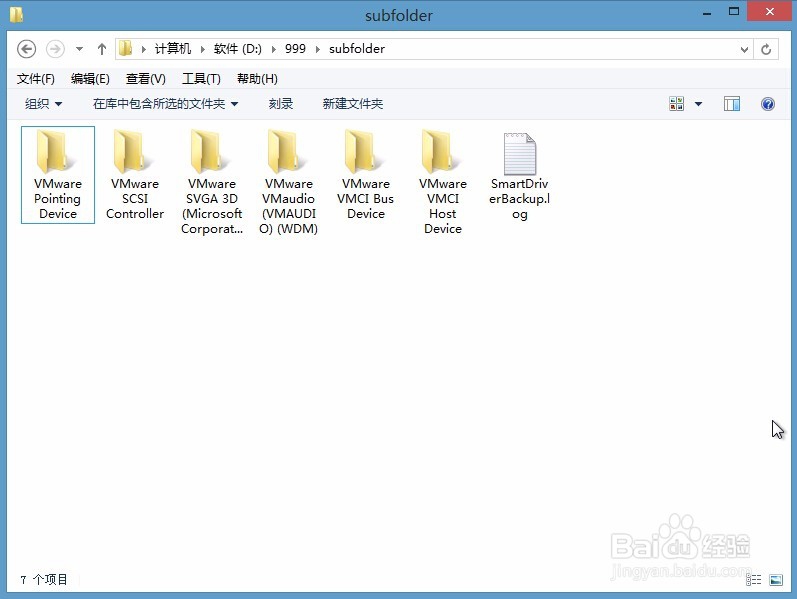Expand the arrow after 软件 (D:) breadcrumb
Image resolution: width=797 pixels, height=599 pixels.
click(x=273, y=49)
